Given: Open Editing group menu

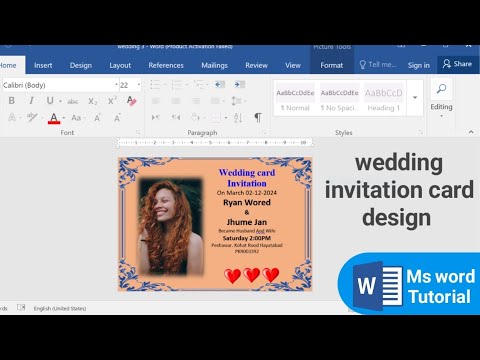Looking at the screenshot, I should (x=441, y=98).
